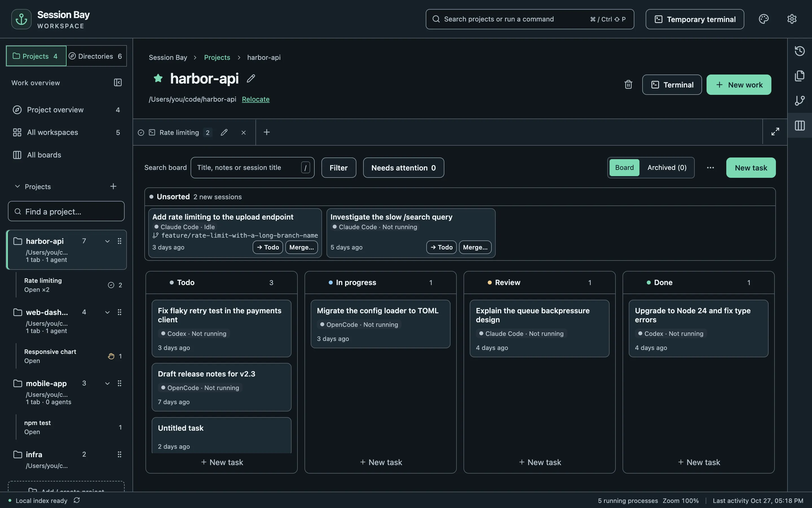The width and height of the screenshot is (812, 508).
Task: Select the Board view toggle
Action: point(624,167)
